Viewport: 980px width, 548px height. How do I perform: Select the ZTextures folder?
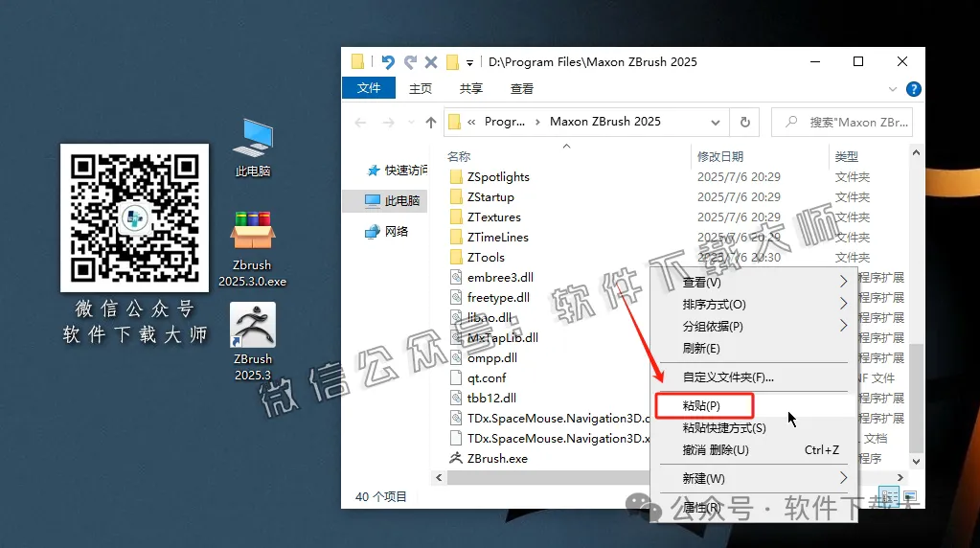click(x=493, y=217)
